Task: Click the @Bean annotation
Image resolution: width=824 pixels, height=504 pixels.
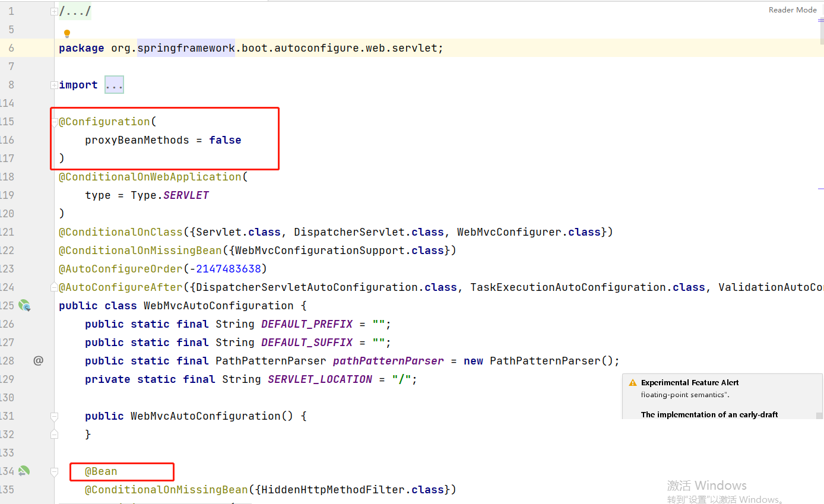Action: click(101, 471)
